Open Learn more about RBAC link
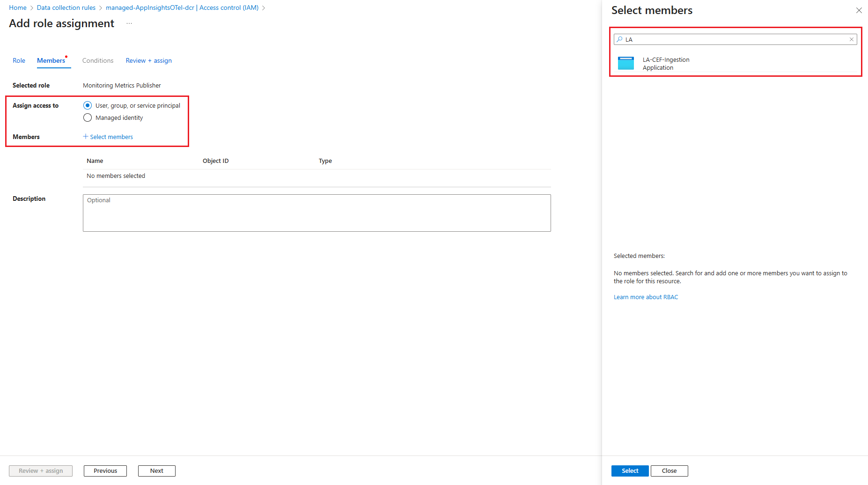This screenshot has width=868, height=485. tap(646, 297)
